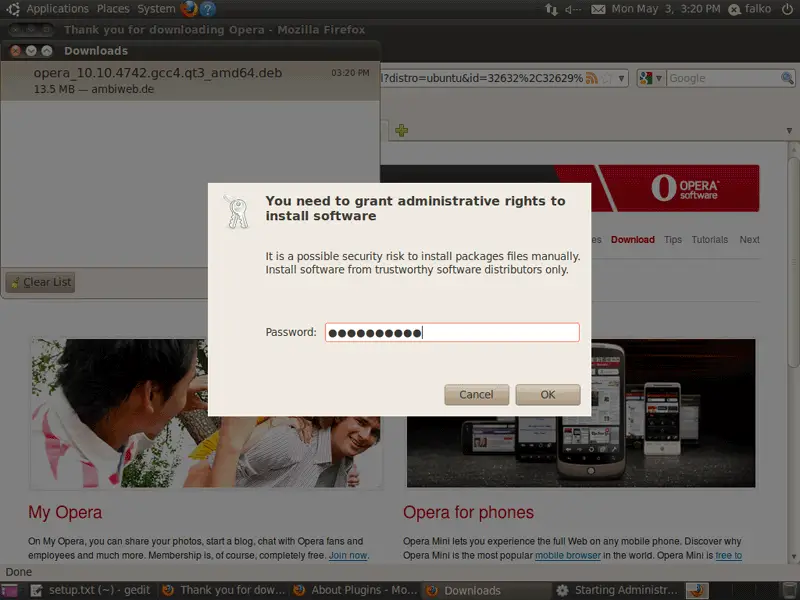Focus the Google search field
Screen dimensions: 800x600
[x=723, y=78]
